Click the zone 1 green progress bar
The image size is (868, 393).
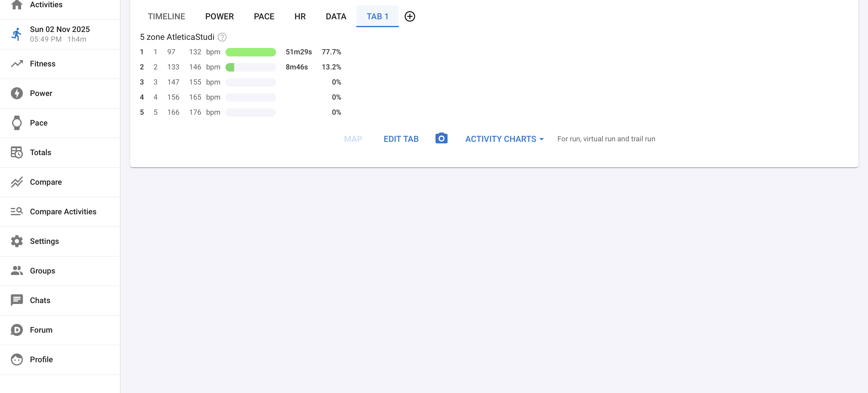point(250,52)
